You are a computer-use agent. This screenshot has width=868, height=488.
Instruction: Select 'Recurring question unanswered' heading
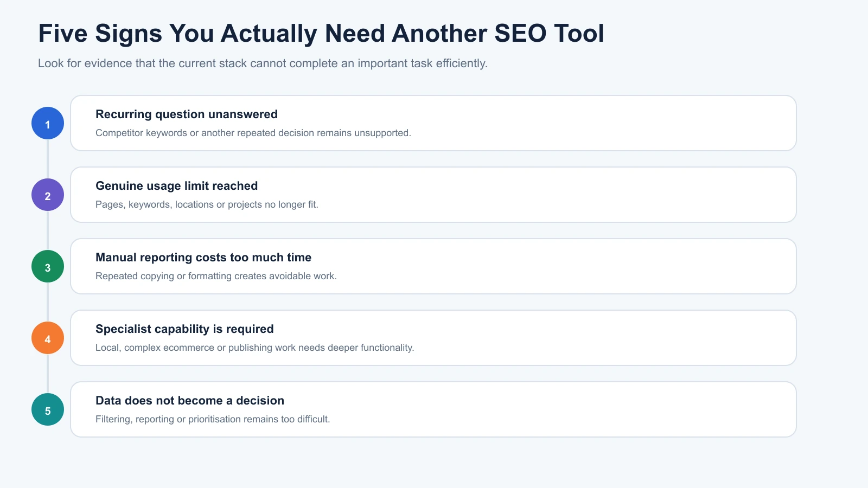click(x=187, y=114)
